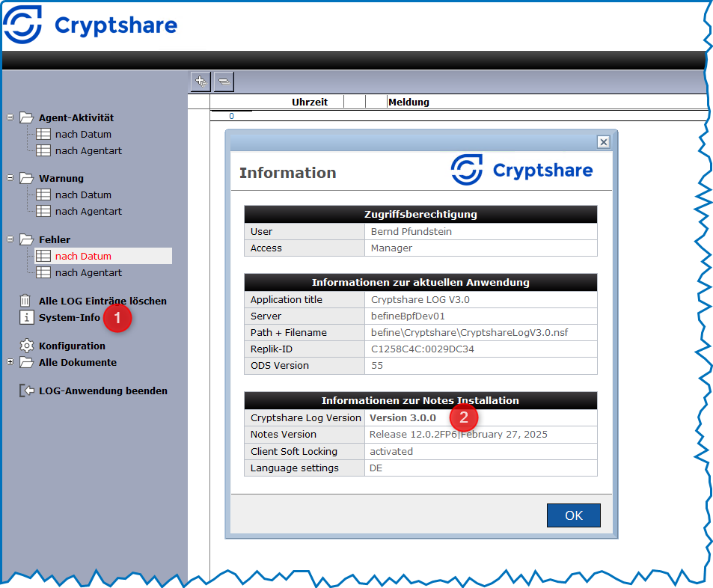Select 'nach Agentart' under Fehler
Viewport: 713px width, 588px height.
click(x=88, y=272)
